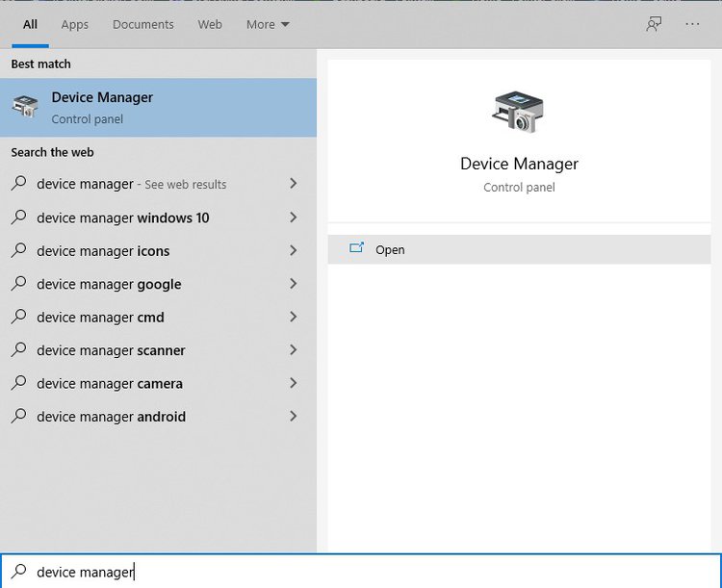The width and height of the screenshot is (722, 588).
Task: Click magnifier icon beside 'device manager scanner'
Action: click(18, 349)
